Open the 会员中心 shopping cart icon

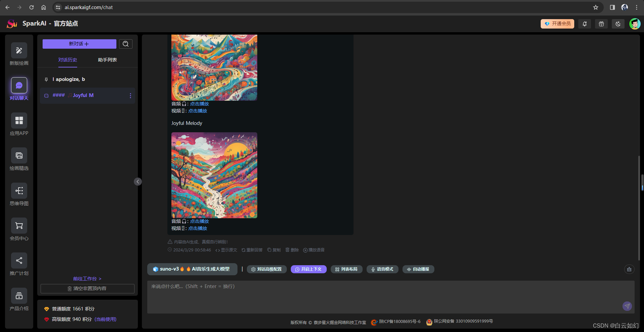point(19,226)
